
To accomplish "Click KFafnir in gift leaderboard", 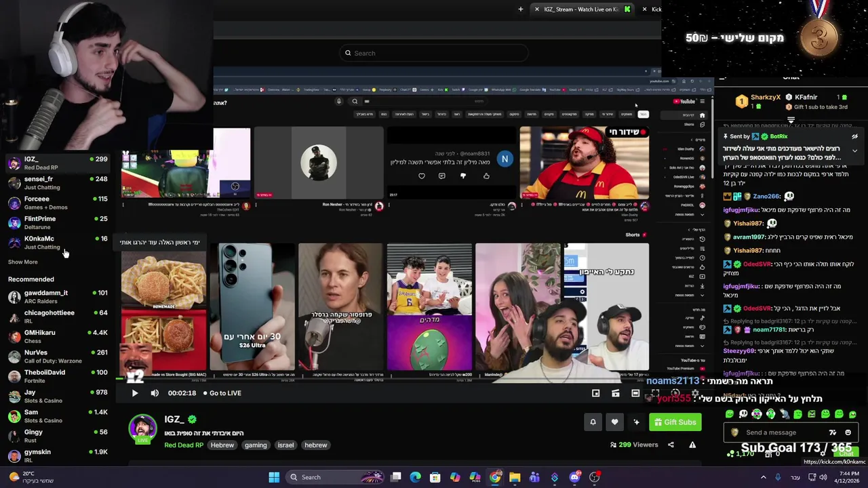I will click(x=806, y=97).
